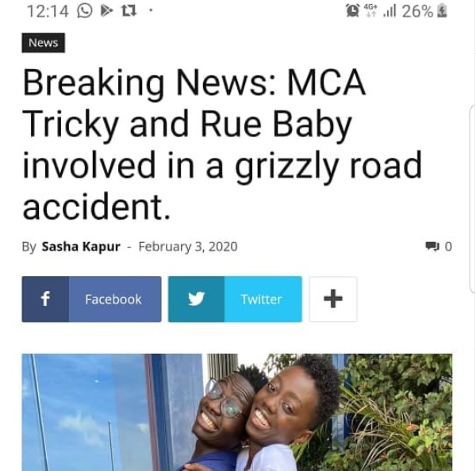Tap the 12:14 status bar clock
This screenshot has height=471, width=476.
click(x=48, y=11)
